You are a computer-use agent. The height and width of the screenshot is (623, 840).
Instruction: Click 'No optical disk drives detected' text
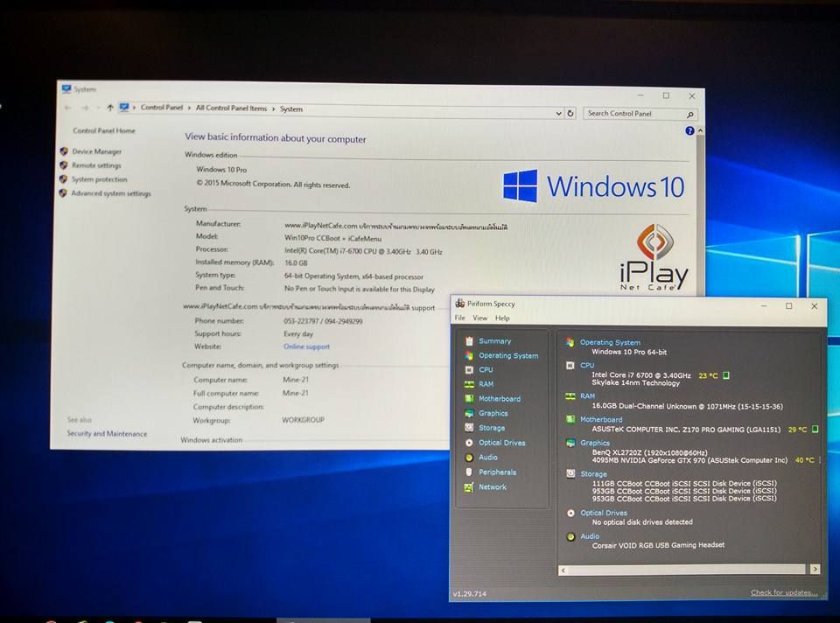click(x=641, y=521)
